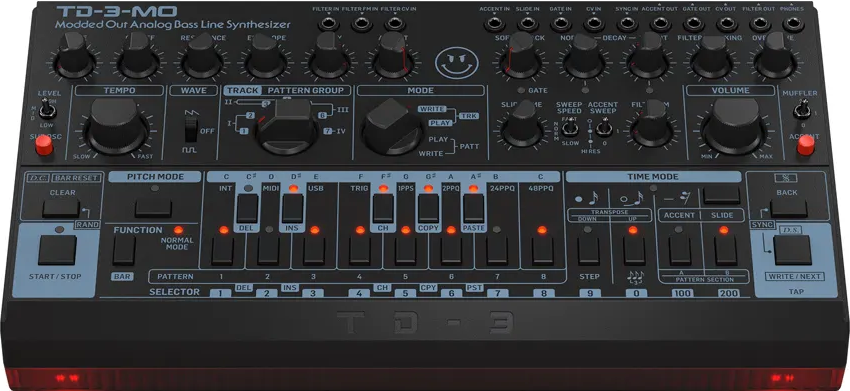Flip the WAVE waveform switch
This screenshot has width=850, height=391.
189,130
